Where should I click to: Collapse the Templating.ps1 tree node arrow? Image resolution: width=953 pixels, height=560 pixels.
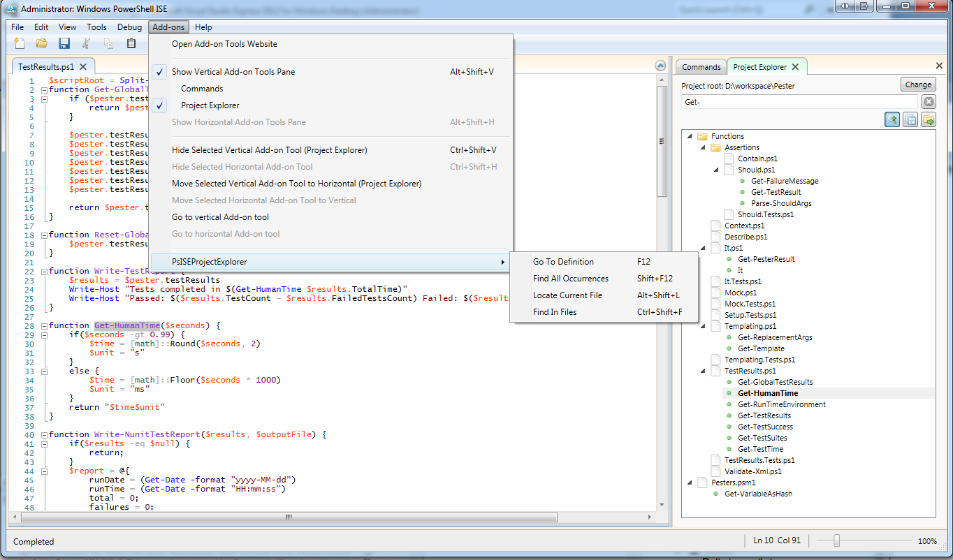(704, 327)
